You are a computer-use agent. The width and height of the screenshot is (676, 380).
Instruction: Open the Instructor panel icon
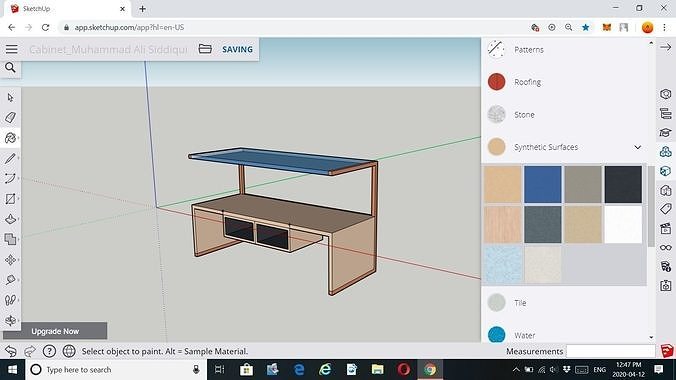(666, 132)
